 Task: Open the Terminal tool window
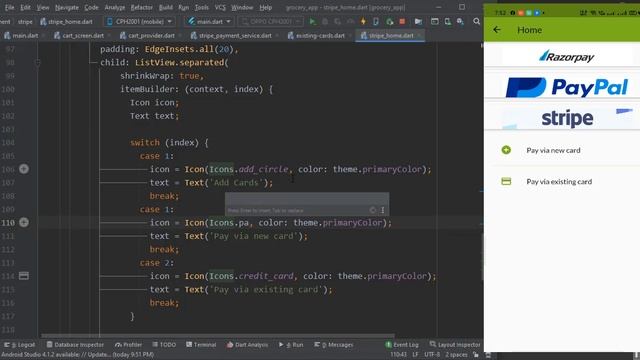tap(201, 344)
